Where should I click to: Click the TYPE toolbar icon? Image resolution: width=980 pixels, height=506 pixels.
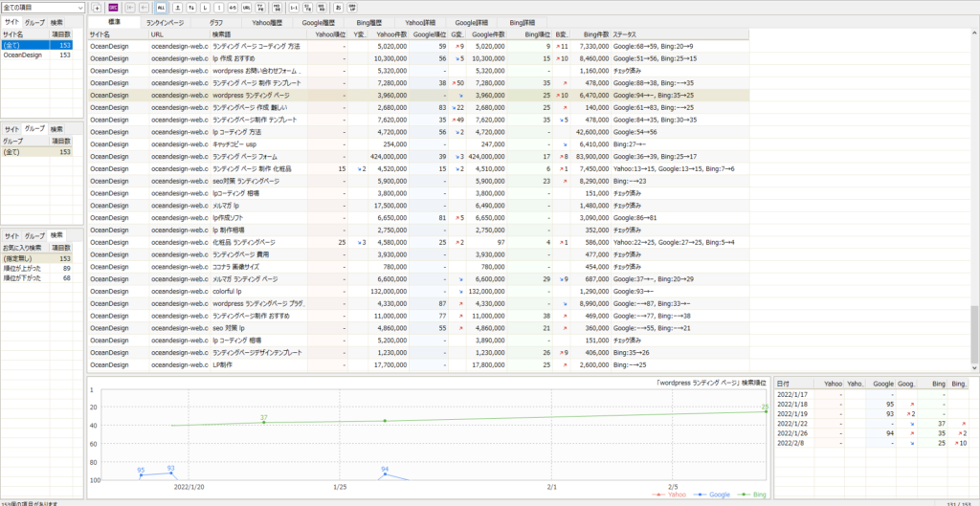pos(260,8)
